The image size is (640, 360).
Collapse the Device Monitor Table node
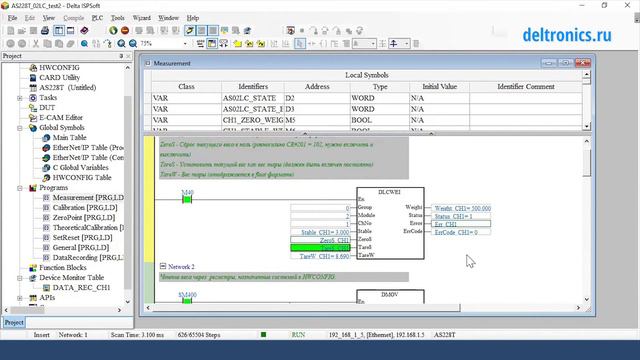(x=20, y=278)
